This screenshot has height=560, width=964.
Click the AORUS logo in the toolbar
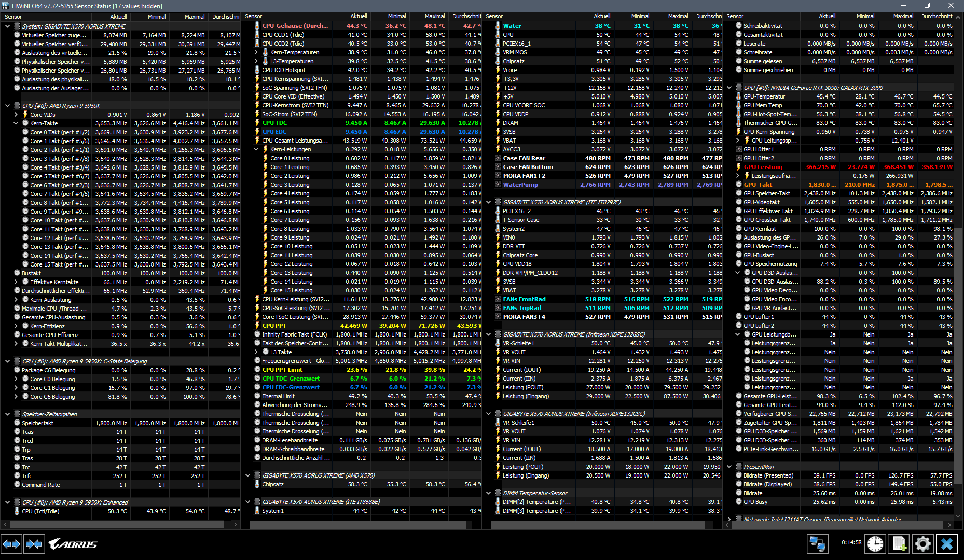[x=73, y=544]
